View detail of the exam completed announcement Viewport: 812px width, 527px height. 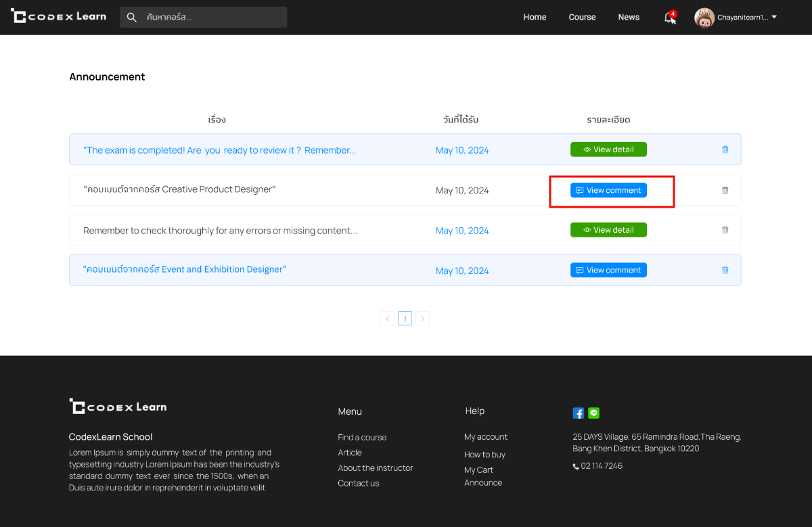(x=608, y=150)
